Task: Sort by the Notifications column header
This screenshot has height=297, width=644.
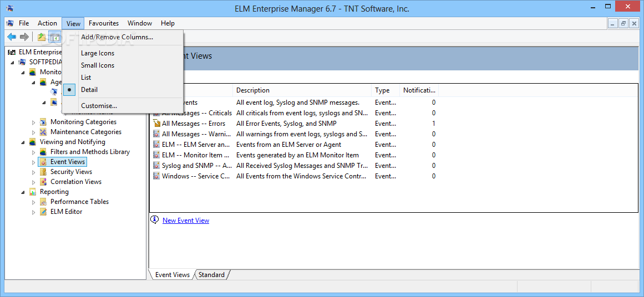Action: pyautogui.click(x=419, y=90)
